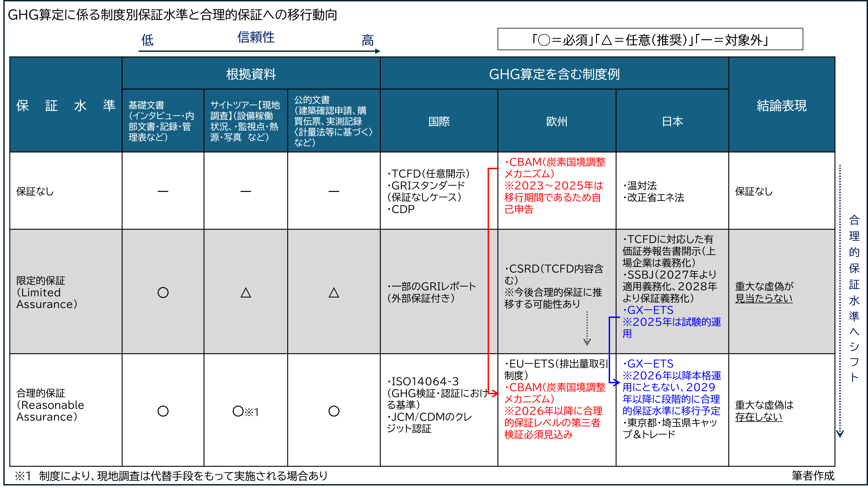Select the − mark in the 保証なし row
This screenshot has height=488, width=868.
tap(163, 192)
